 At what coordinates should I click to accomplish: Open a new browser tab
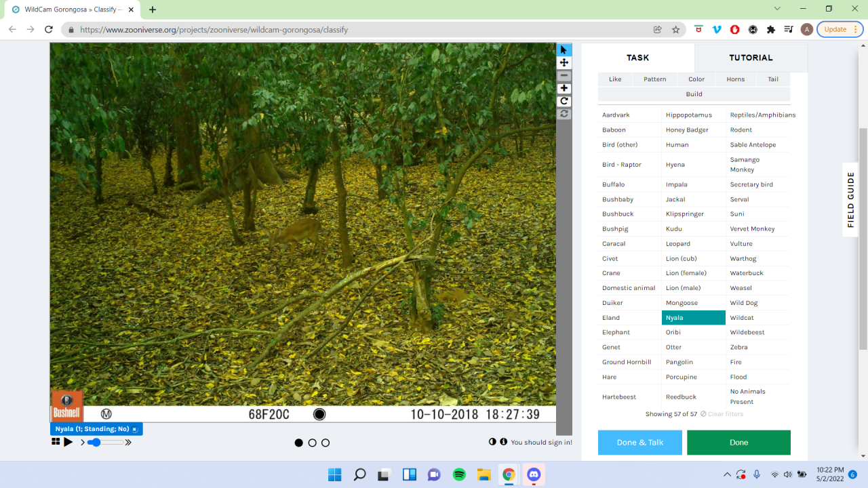[153, 9]
